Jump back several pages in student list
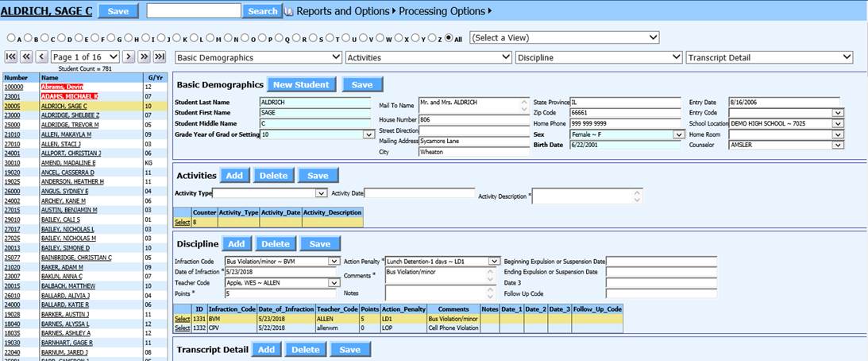The image size is (868, 361). point(26,56)
